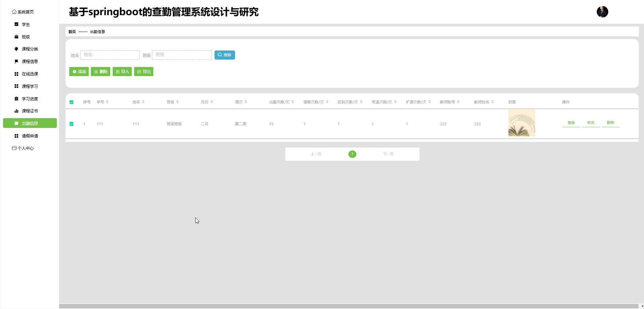Go to the 请假申请 menu item
Viewport: 644px width, 309px height.
(x=30, y=136)
